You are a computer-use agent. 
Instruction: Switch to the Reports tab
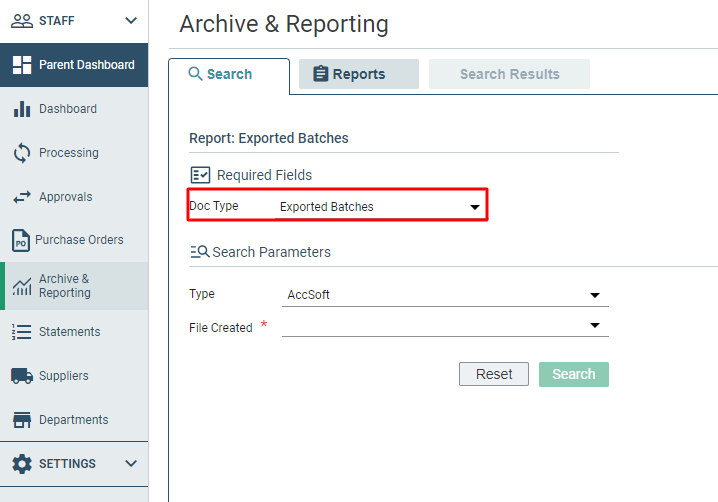click(x=359, y=74)
